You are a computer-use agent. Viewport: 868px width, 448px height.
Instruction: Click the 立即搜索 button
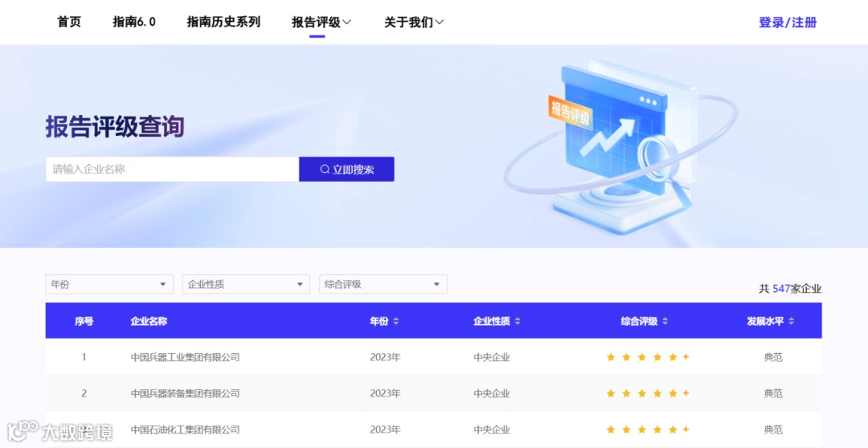[346, 169]
